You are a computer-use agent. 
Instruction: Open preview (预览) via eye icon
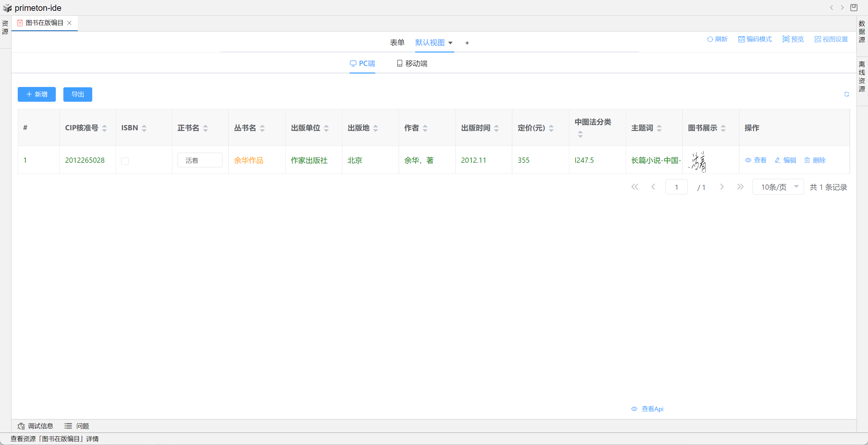786,39
